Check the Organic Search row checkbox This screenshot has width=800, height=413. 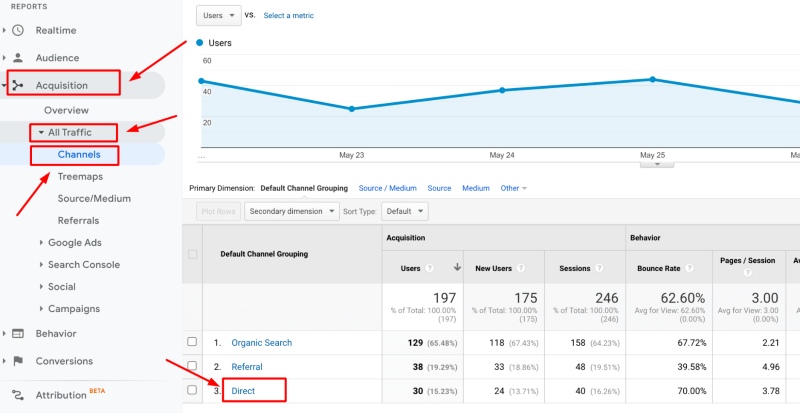tap(192, 342)
